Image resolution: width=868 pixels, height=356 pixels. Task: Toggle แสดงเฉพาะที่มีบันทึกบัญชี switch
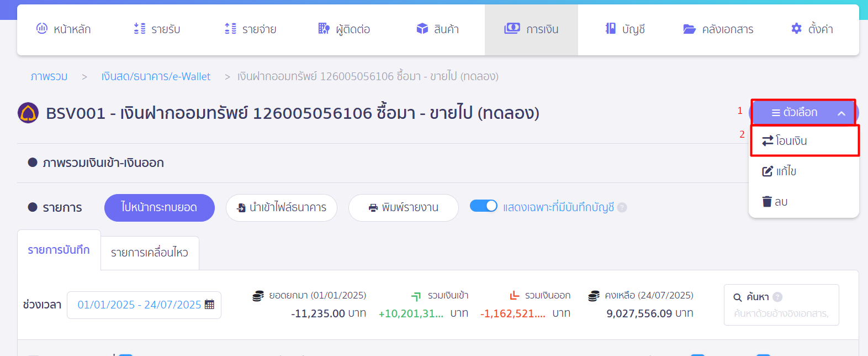pos(484,206)
